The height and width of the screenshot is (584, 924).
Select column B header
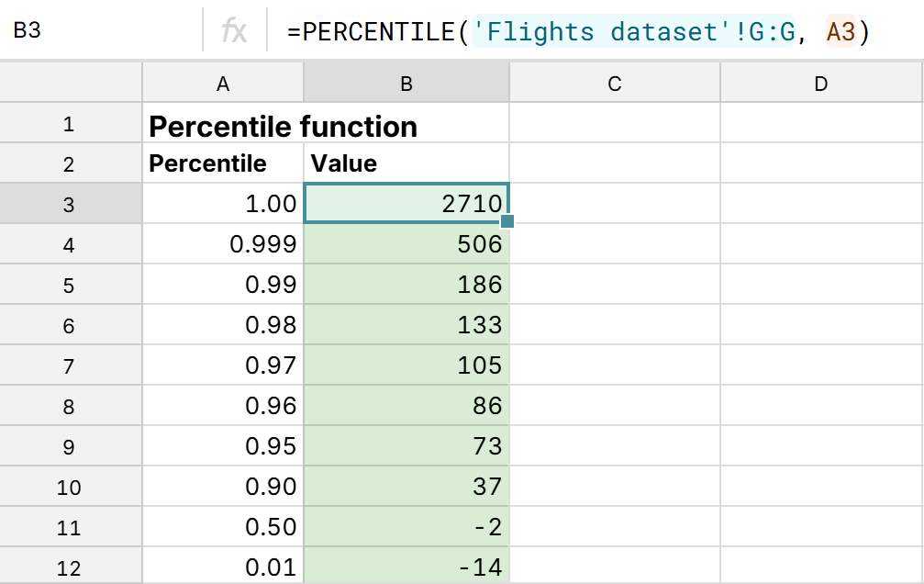click(x=407, y=83)
